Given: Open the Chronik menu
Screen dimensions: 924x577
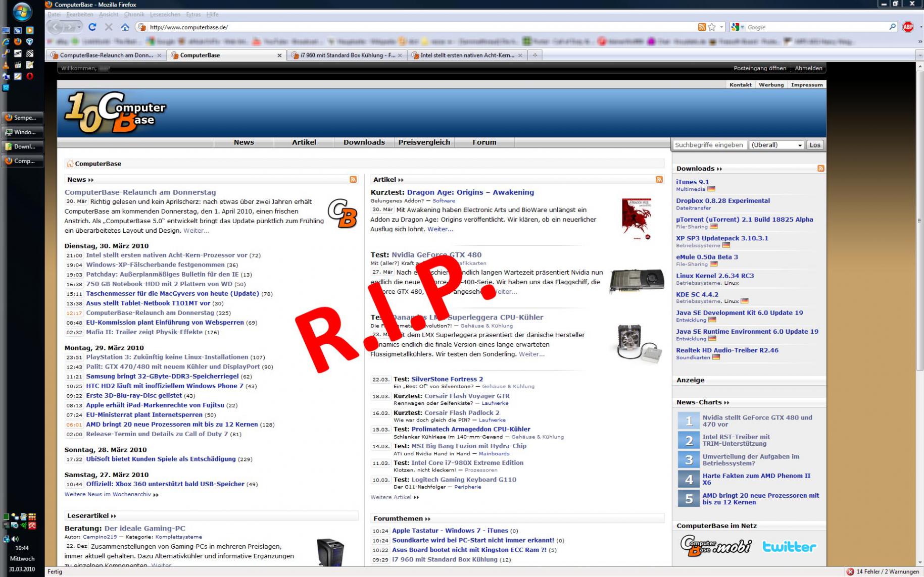Looking at the screenshot, I should point(134,15).
